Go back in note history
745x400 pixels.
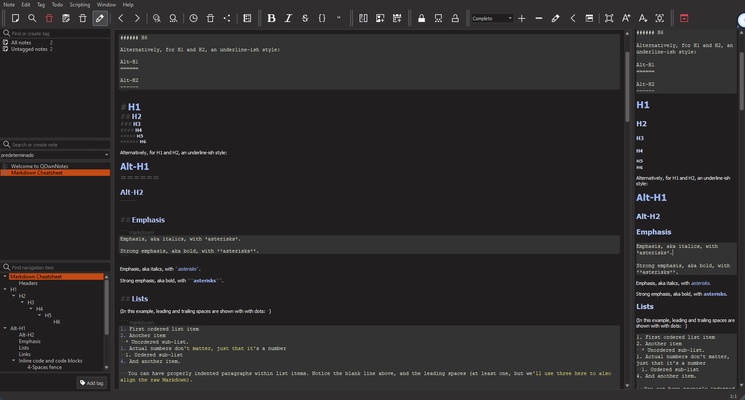click(x=121, y=18)
